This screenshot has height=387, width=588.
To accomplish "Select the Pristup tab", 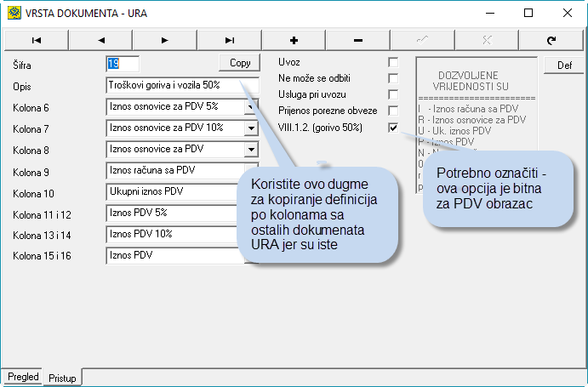I will click(60, 377).
